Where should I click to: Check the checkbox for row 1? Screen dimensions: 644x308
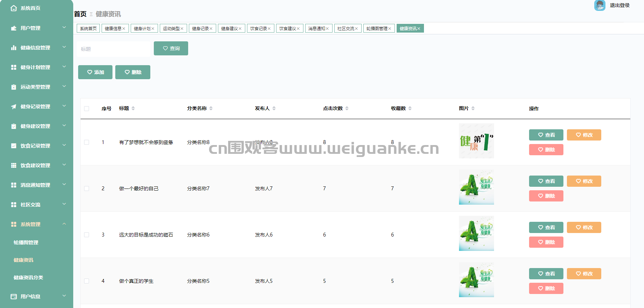[x=87, y=142]
